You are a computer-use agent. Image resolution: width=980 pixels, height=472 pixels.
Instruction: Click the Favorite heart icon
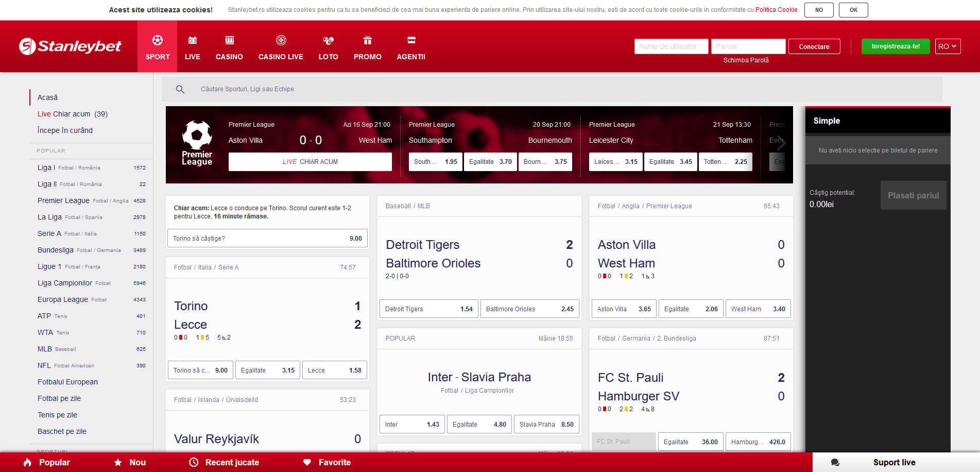point(307,462)
